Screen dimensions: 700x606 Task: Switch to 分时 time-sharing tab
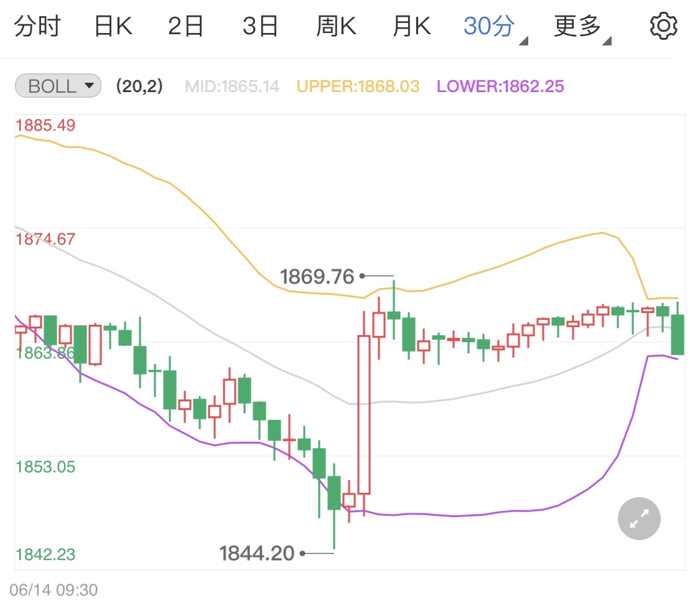[37, 26]
